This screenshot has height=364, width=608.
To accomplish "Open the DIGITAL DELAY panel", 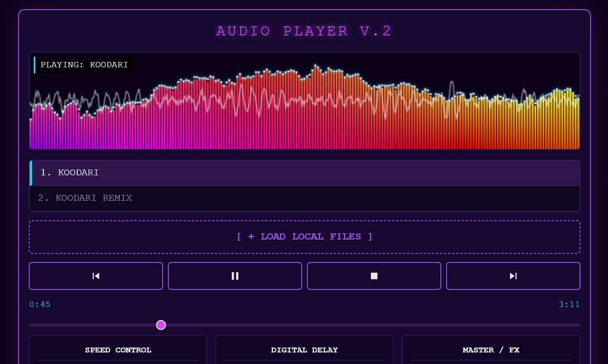I will 304,350.
